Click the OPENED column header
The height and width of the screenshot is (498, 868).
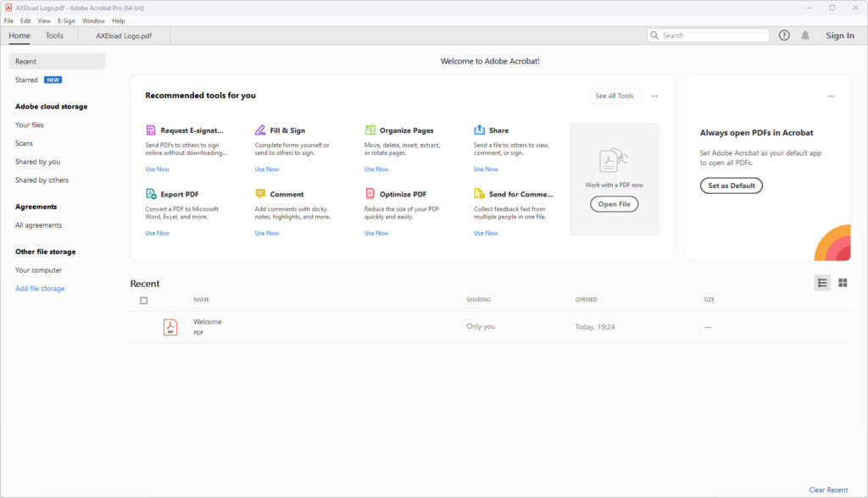tap(587, 300)
